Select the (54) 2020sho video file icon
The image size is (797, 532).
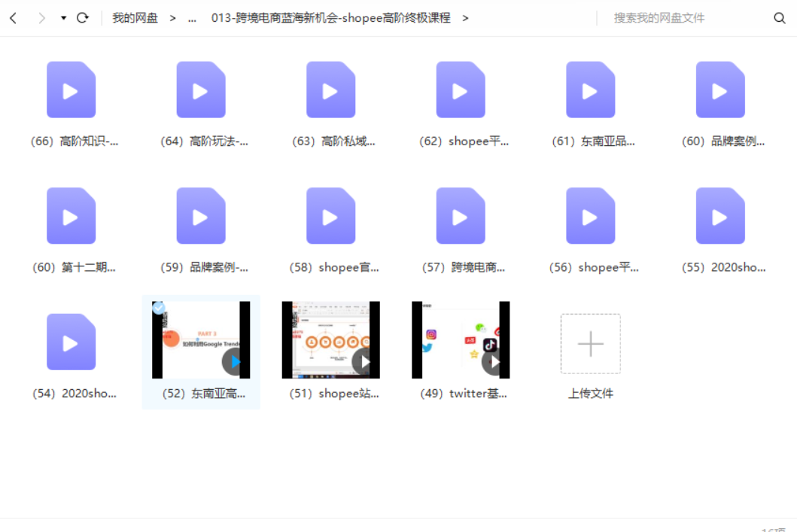[x=71, y=342]
